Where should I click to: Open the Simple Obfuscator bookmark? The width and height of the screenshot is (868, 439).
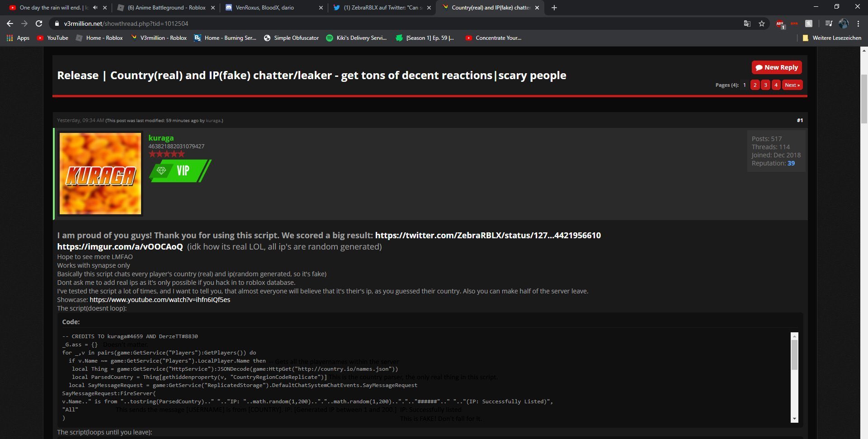coord(291,38)
